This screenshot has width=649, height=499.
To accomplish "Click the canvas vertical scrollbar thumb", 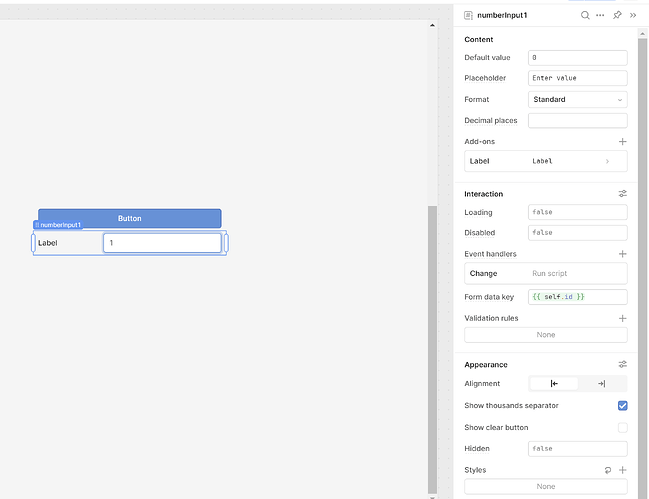I will (432, 350).
